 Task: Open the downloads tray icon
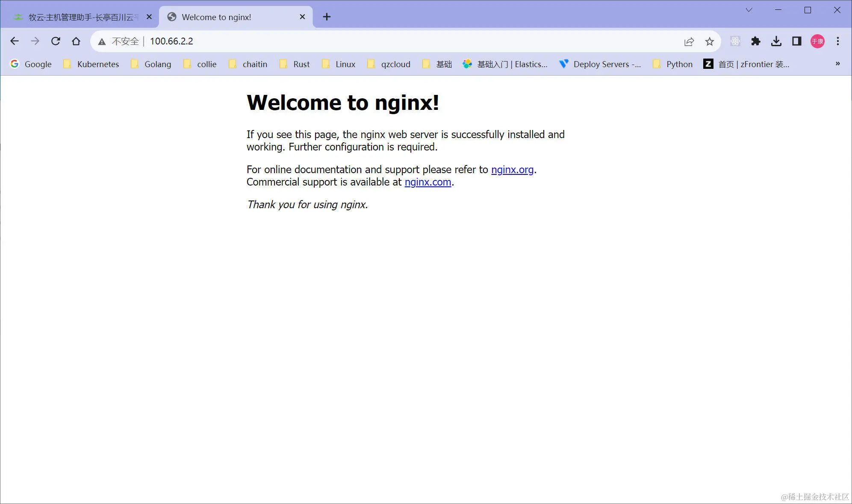tap(776, 41)
